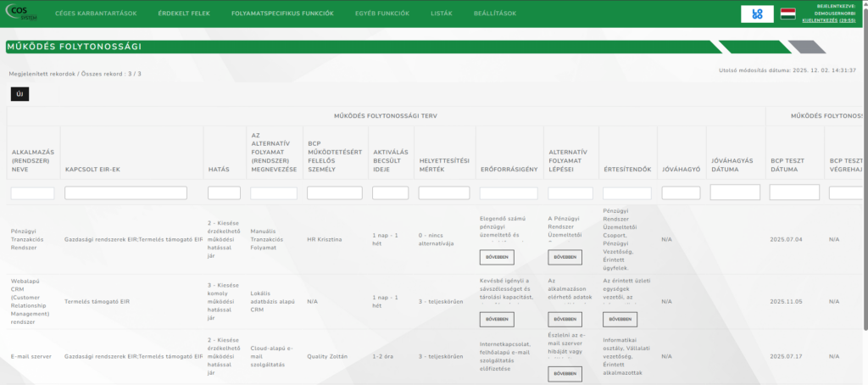Click Bővebben under Alternatív folyamat lépései for E-mail szerver
Viewport: 868px width, 385px height.
565,374
